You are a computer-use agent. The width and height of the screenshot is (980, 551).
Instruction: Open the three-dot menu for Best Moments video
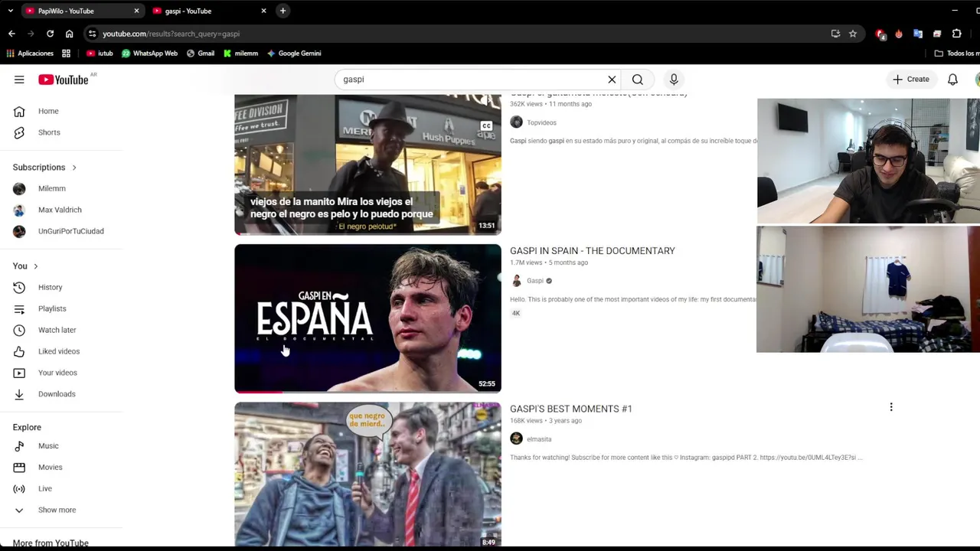(891, 407)
